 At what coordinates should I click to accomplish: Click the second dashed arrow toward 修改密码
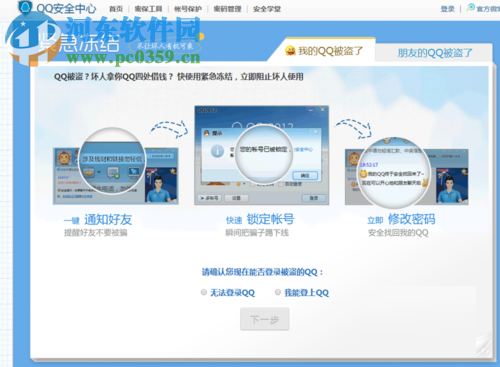click(x=353, y=128)
